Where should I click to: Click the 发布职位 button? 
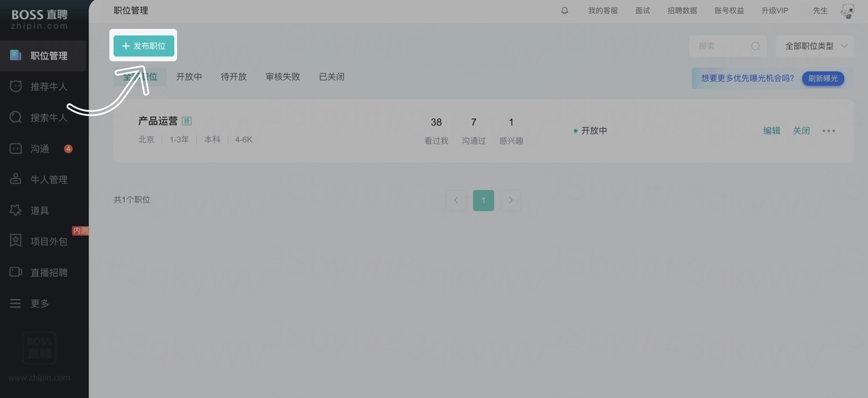[x=143, y=45]
